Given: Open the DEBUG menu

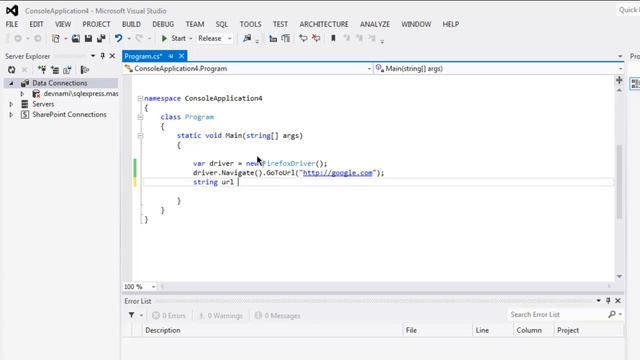Looking at the screenshot, I should pyautogui.click(x=163, y=24).
